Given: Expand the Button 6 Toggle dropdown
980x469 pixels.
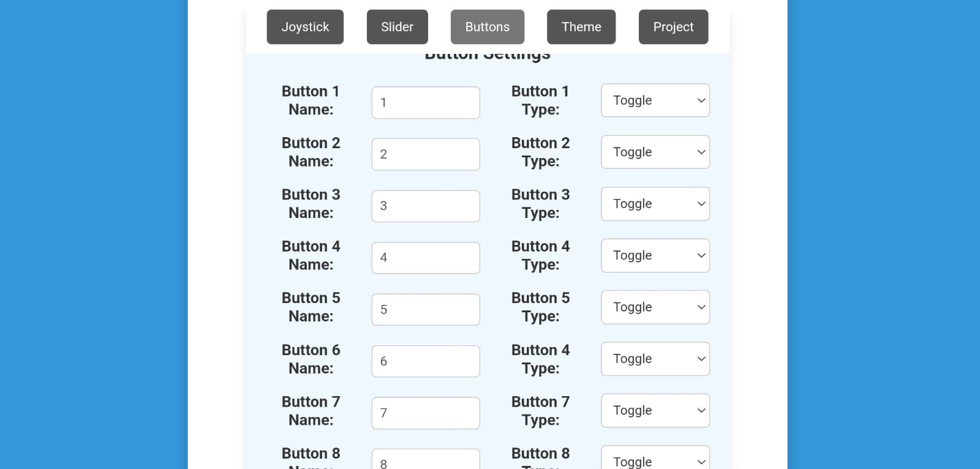Looking at the screenshot, I should click(655, 359).
